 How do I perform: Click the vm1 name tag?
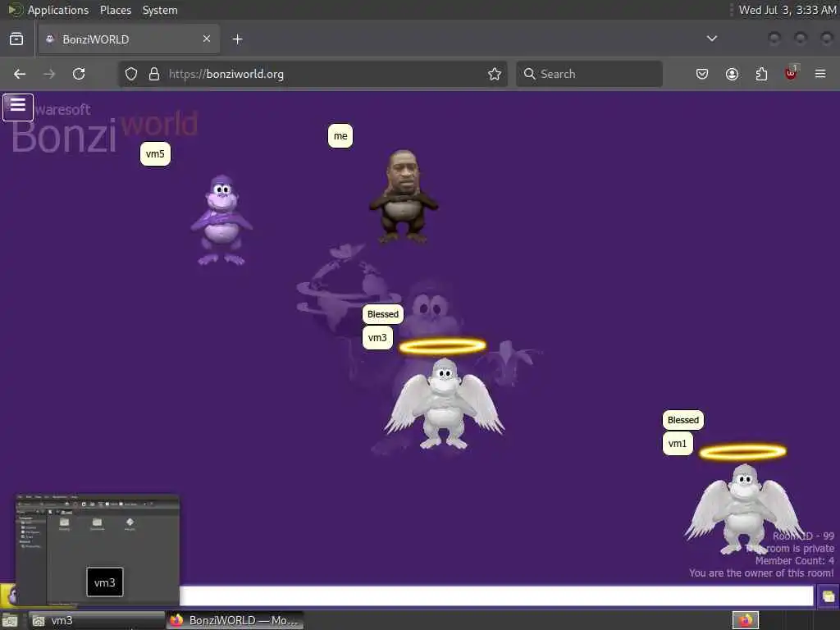678,444
